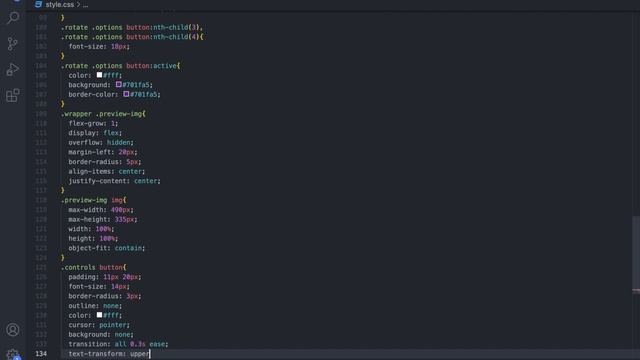Click 'height: 100%;' declaration

[93, 238]
